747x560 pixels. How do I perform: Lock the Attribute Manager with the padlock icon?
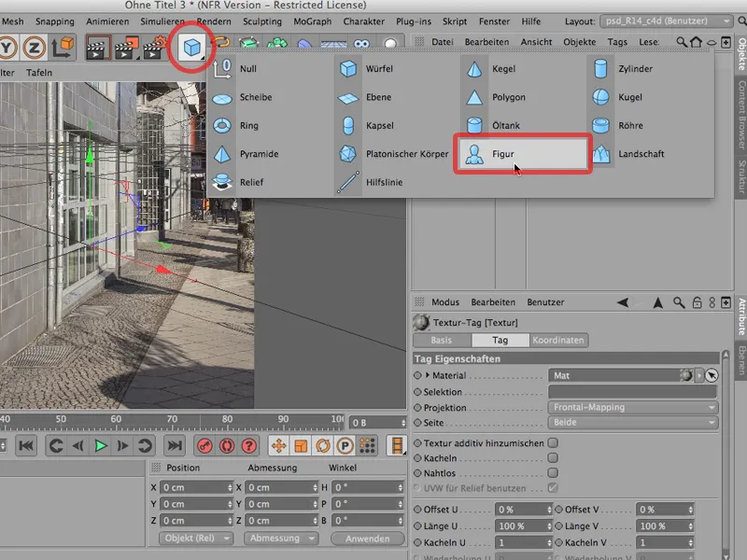click(x=697, y=302)
